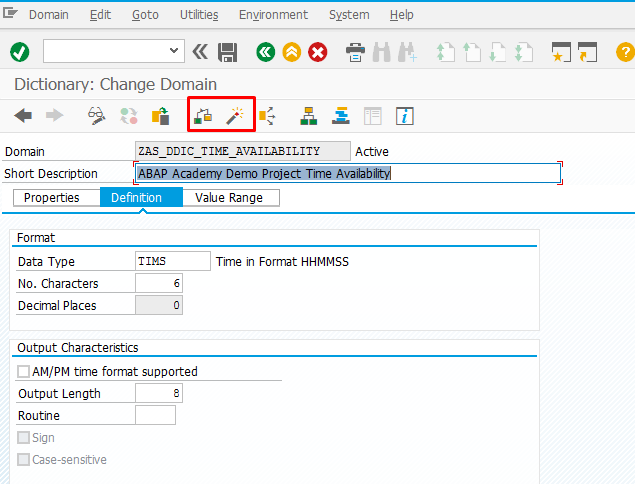This screenshot has width=635, height=484.
Task: Select the Definition tab
Action: 141,198
